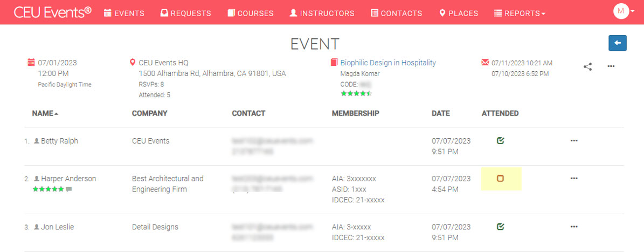Open Harper Anderson's comment bubble icon

coord(68,189)
